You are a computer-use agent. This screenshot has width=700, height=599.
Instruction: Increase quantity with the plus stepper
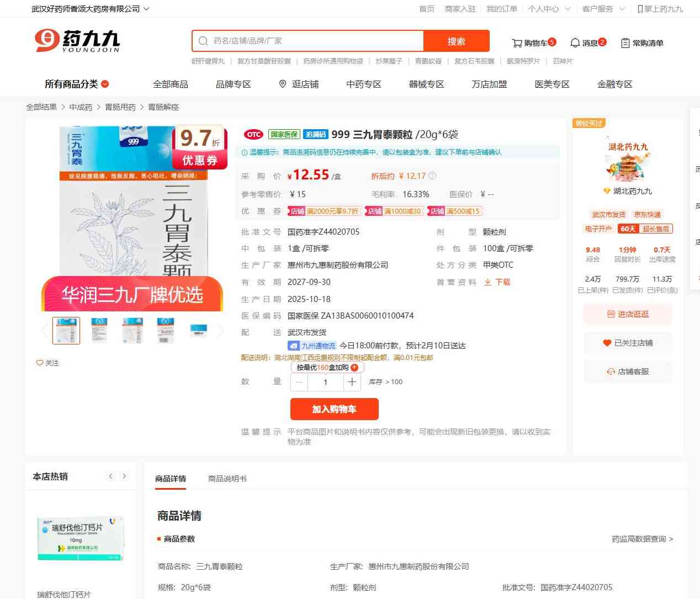[352, 382]
